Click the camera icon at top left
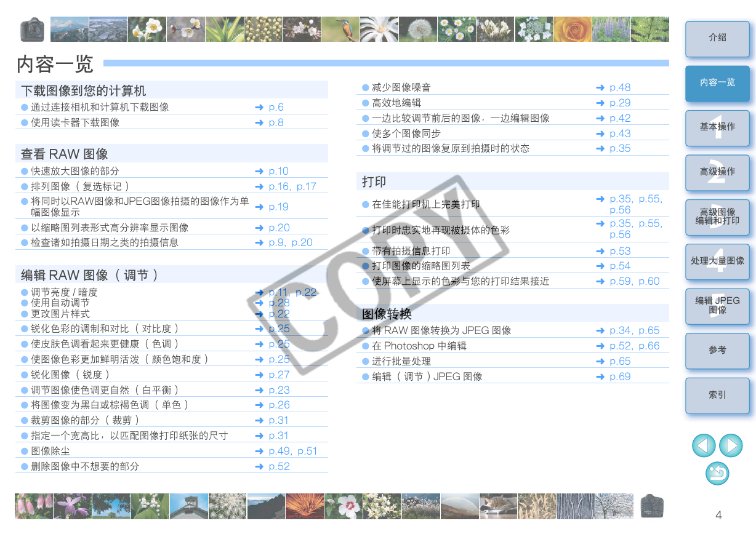756x534 pixels. pyautogui.click(x=31, y=29)
